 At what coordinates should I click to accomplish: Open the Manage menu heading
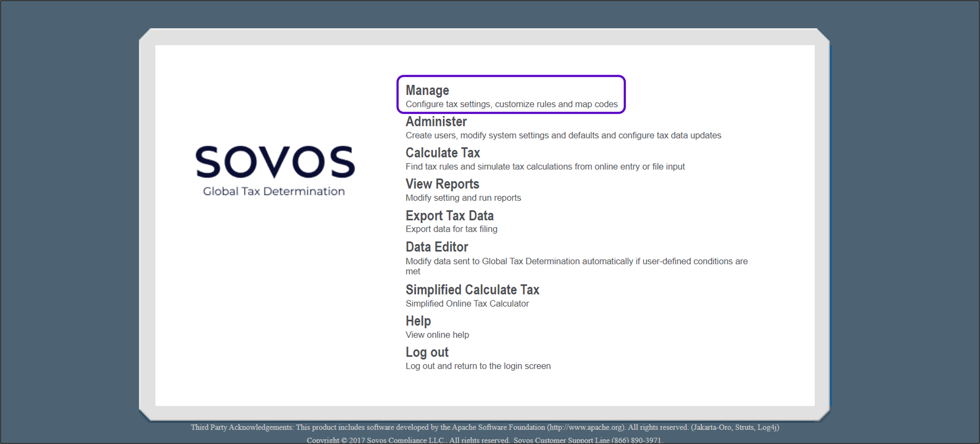pyautogui.click(x=427, y=91)
